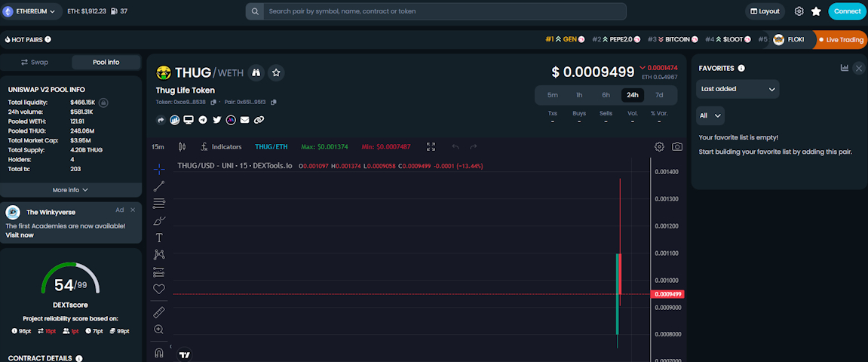Image resolution: width=868 pixels, height=362 pixels.
Task: Open the Ethereum network selector
Action: click(x=30, y=11)
